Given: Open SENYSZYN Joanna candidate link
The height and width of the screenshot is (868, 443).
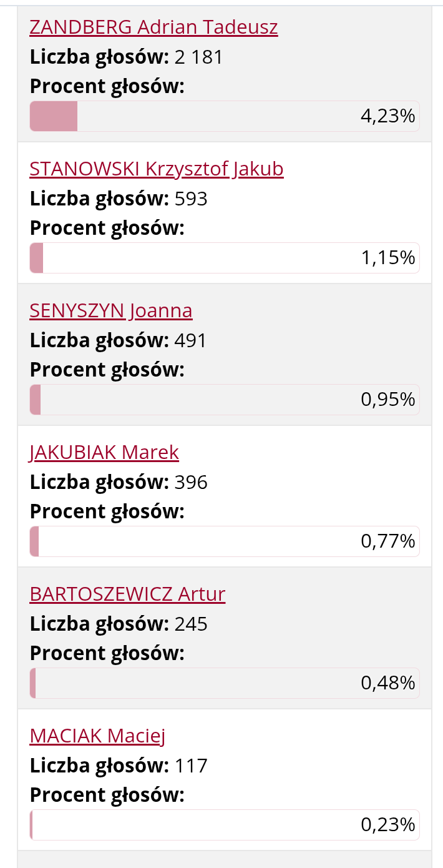Looking at the screenshot, I should coord(111,311).
